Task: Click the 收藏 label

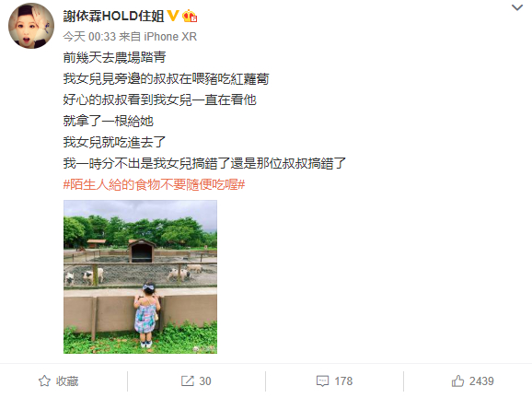Action: point(67,381)
